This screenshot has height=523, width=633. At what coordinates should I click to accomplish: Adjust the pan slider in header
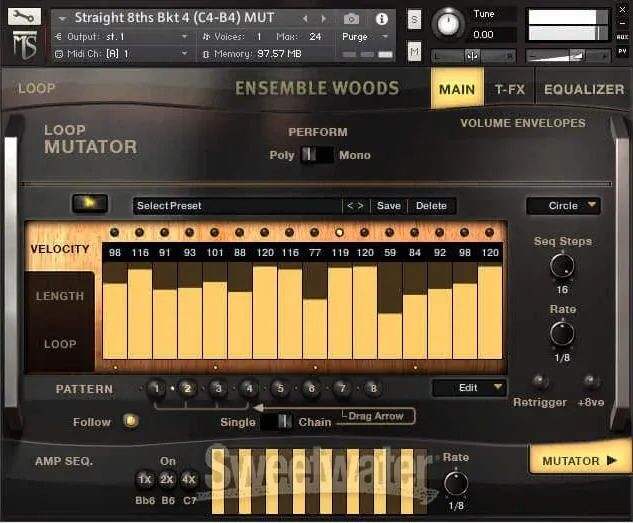(x=473, y=56)
